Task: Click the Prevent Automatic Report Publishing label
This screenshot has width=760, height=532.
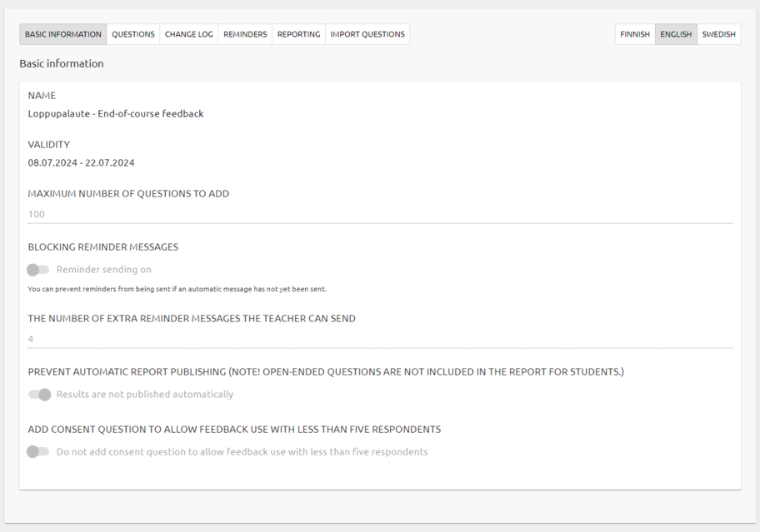Action: point(325,372)
